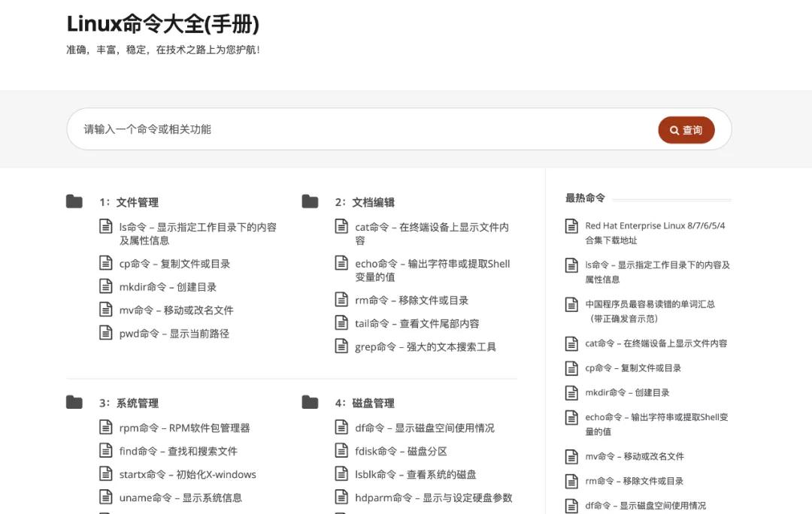Click document icon next to hdparm命令

tap(341, 497)
